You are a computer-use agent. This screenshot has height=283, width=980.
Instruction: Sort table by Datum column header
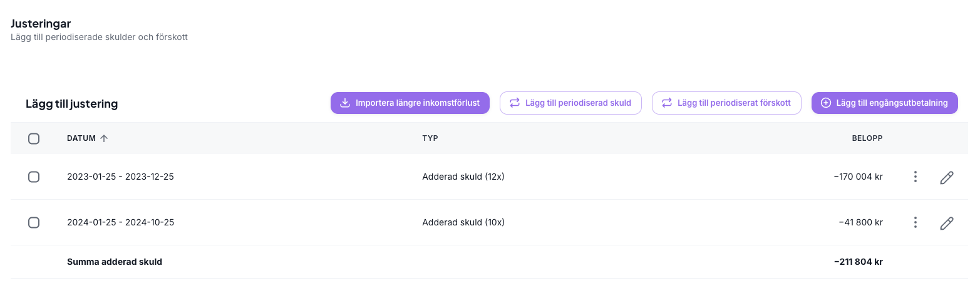(81, 138)
